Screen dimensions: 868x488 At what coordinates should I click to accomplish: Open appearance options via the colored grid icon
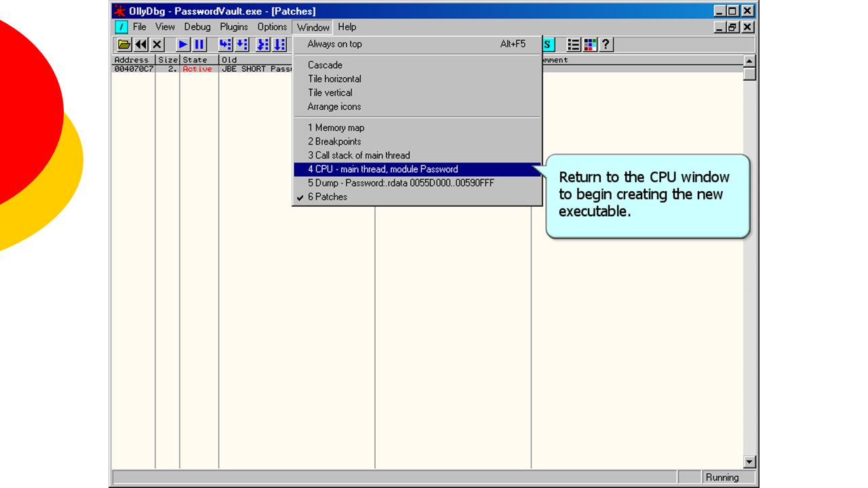(x=590, y=45)
